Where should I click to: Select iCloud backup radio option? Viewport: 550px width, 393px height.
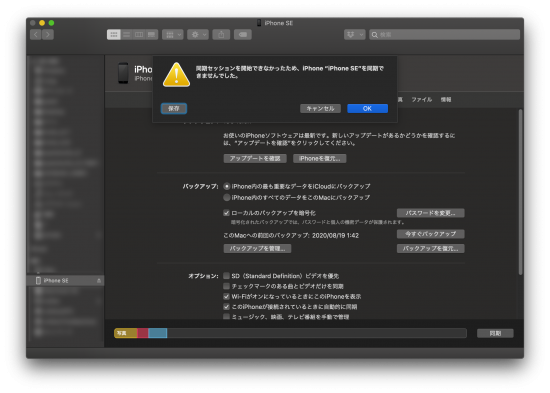[x=227, y=186]
